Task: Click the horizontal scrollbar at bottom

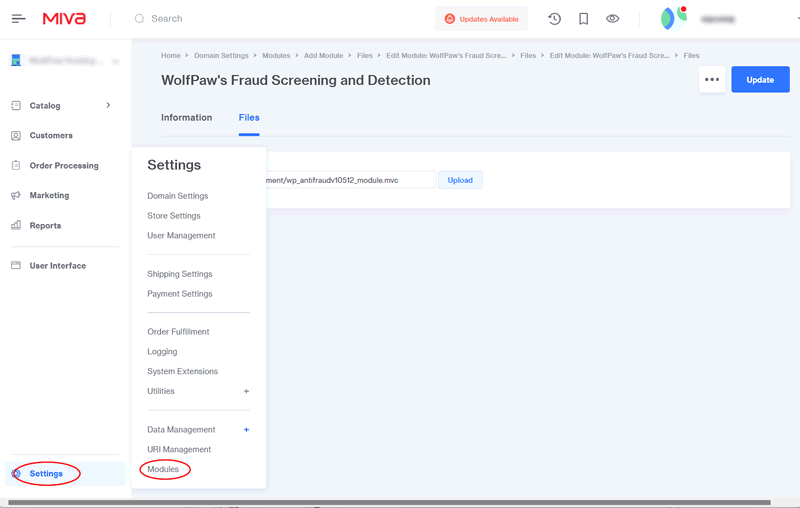Action: [x=389, y=503]
